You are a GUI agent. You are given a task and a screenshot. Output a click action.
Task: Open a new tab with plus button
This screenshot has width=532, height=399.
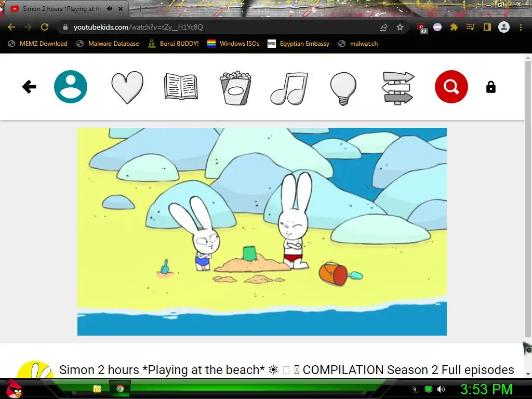(x=139, y=9)
